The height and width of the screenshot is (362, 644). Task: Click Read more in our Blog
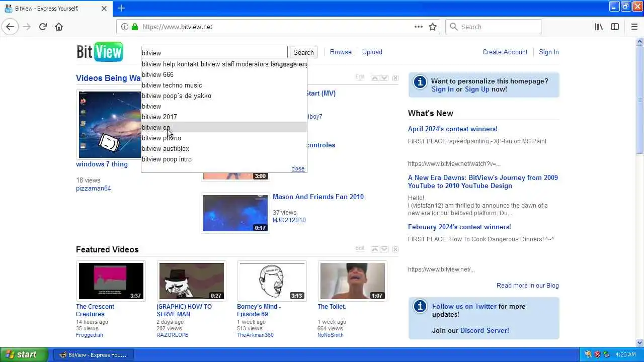[527, 285]
